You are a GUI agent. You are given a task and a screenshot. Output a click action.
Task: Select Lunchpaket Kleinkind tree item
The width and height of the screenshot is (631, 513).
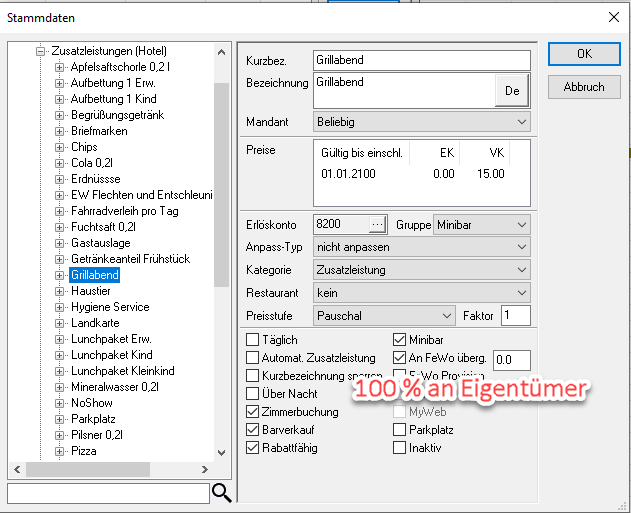click(123, 371)
